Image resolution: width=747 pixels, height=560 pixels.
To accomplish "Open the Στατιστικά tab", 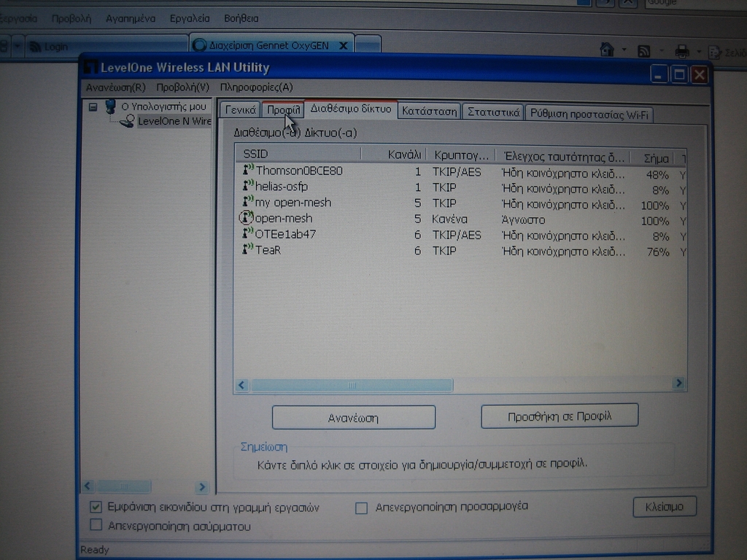I will [493, 112].
